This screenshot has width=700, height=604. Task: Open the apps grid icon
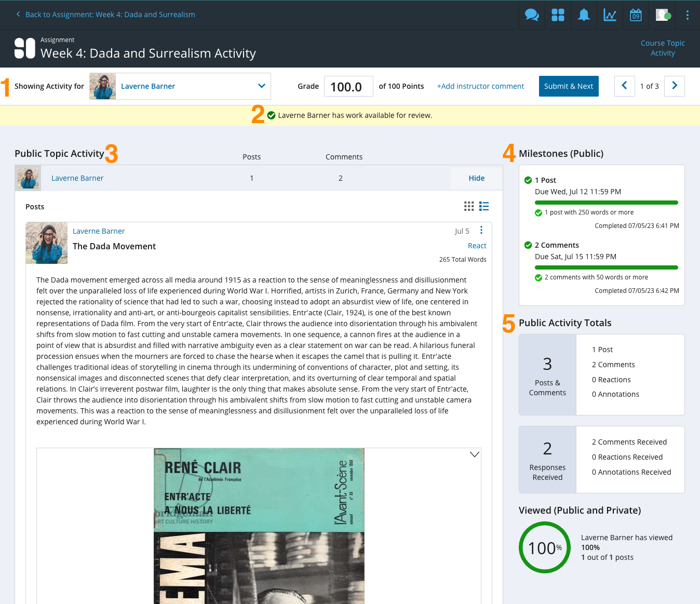[x=557, y=15]
